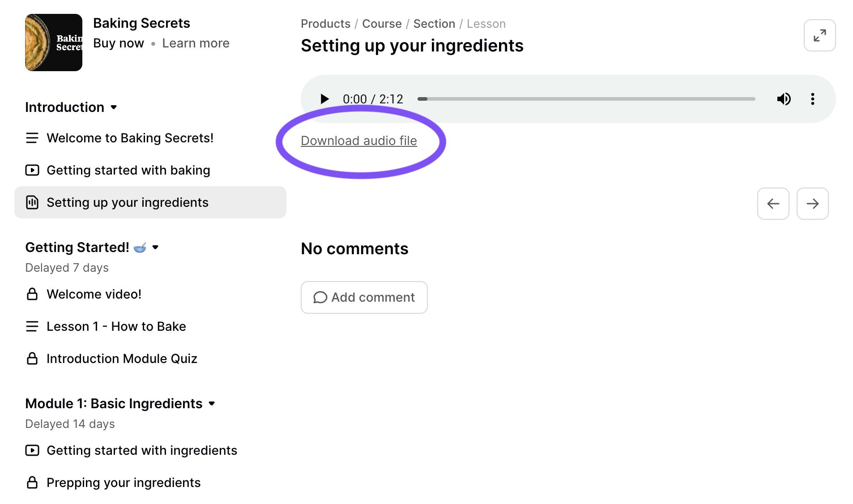Seek on the audio progress bar

586,99
